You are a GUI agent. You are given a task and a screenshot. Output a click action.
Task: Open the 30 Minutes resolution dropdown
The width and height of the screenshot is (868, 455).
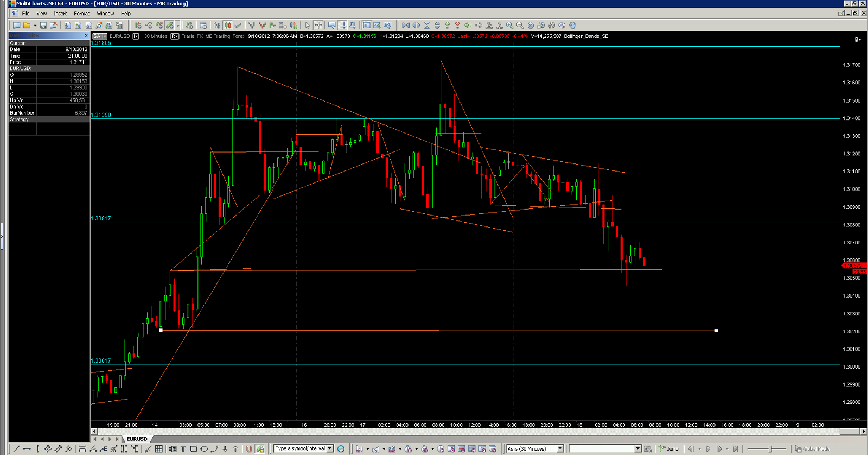[x=175, y=36]
